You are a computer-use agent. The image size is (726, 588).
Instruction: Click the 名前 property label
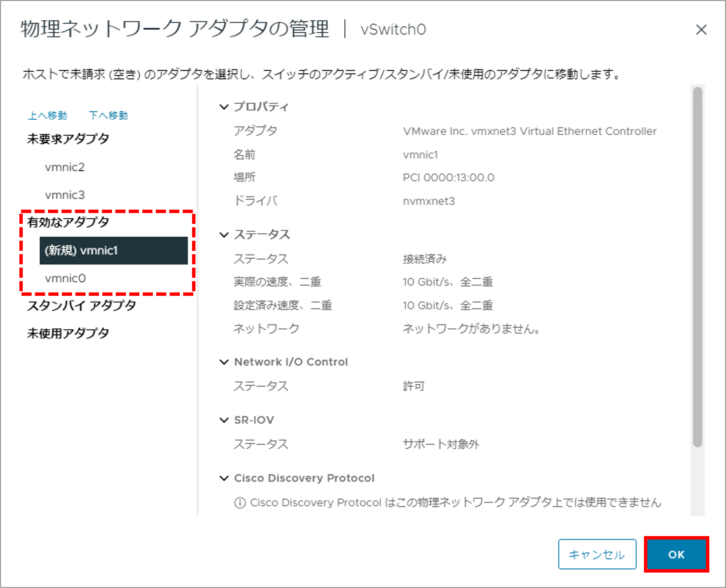[244, 155]
